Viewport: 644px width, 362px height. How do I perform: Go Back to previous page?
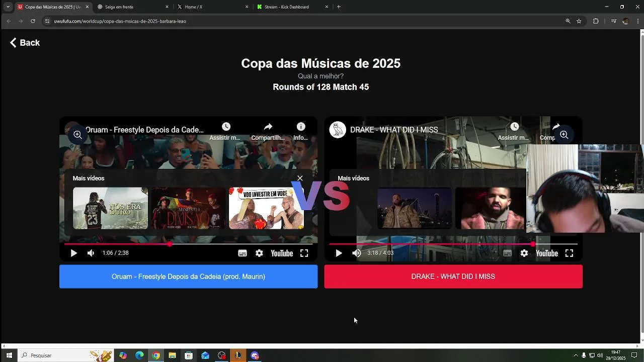pos(25,43)
